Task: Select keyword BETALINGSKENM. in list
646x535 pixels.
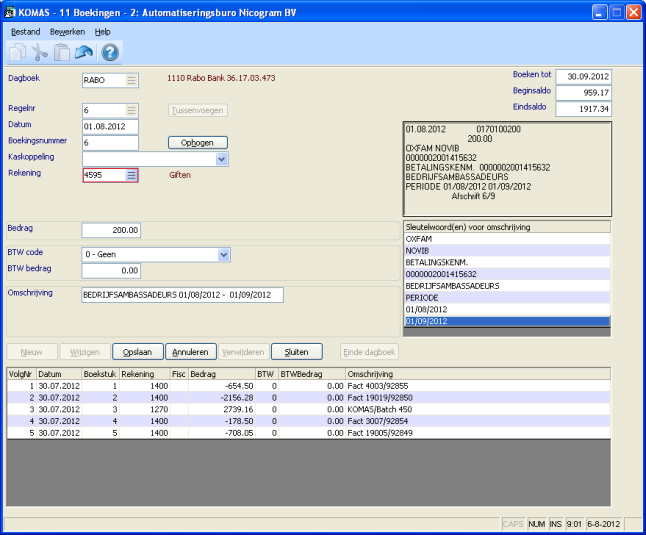Action: coord(507,262)
